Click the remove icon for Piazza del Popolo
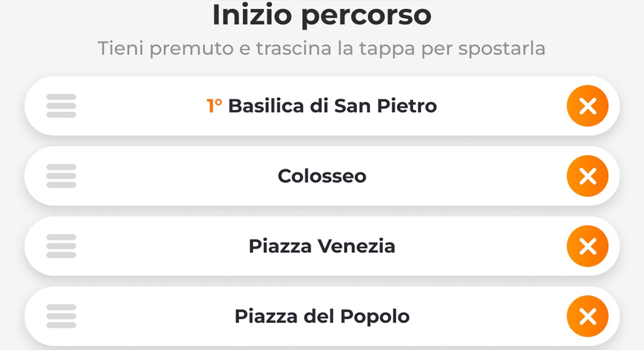The image size is (644, 350). click(587, 316)
